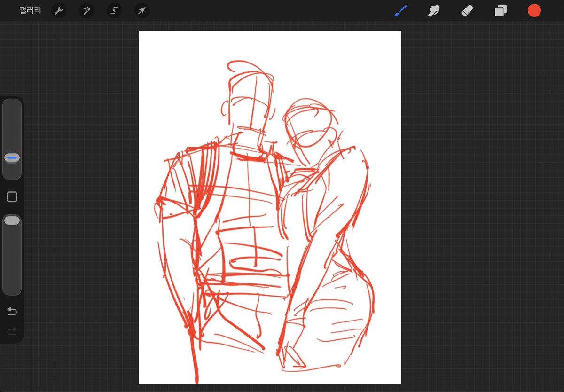
Task: Activate the Transform arrow tool
Action: [x=141, y=10]
